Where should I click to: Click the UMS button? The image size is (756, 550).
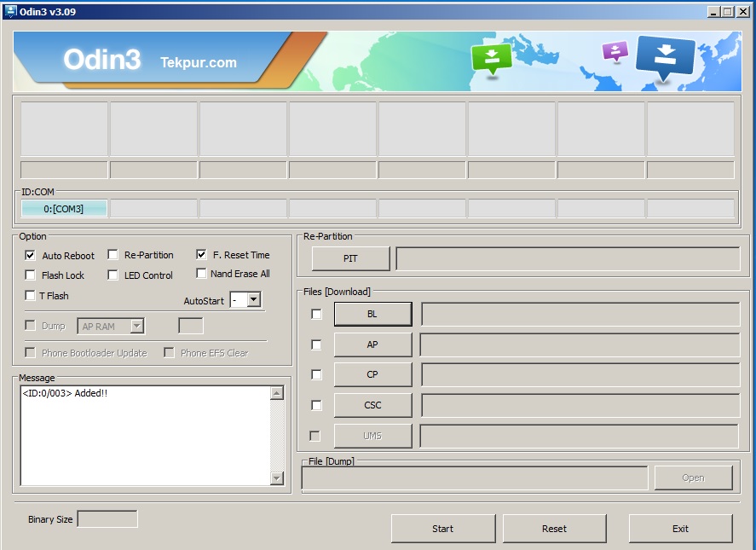[x=372, y=436]
